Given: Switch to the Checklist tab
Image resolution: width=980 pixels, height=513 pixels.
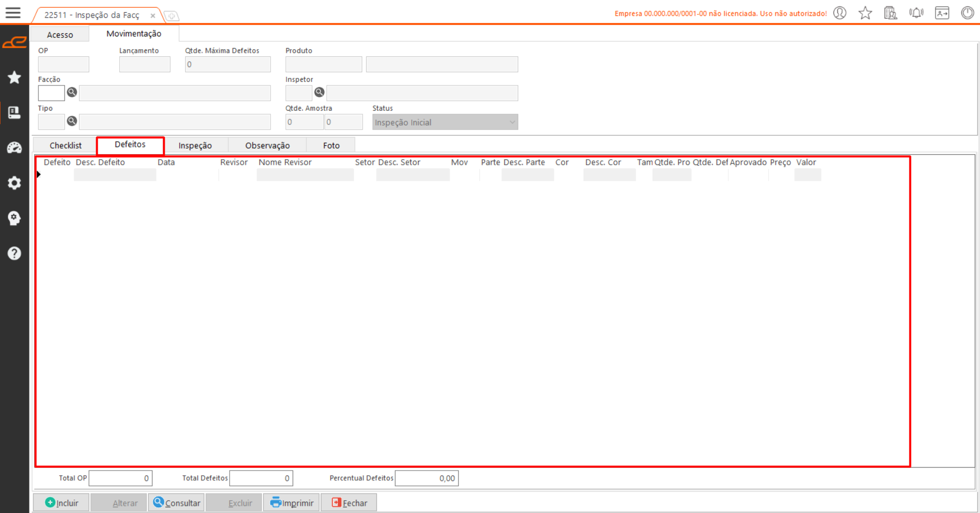Looking at the screenshot, I should 65,145.
